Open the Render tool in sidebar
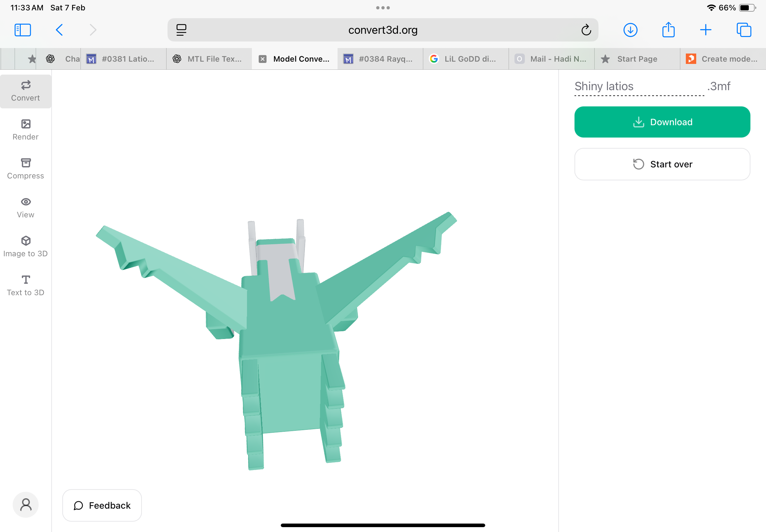This screenshot has height=532, width=766. (26, 130)
